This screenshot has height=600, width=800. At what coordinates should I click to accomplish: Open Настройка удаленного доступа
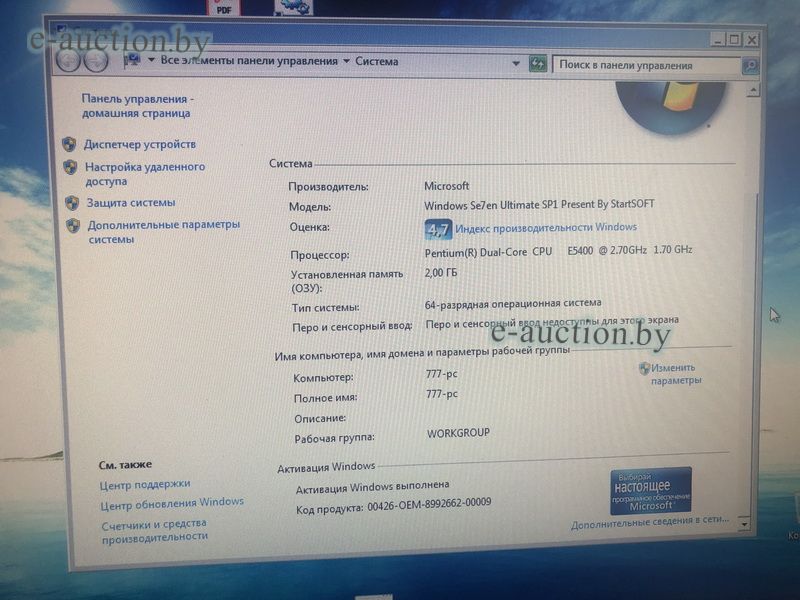(x=145, y=174)
